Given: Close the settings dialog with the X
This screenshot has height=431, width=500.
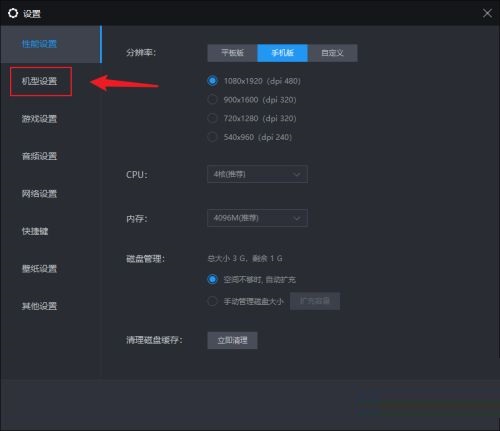Looking at the screenshot, I should (x=487, y=13).
